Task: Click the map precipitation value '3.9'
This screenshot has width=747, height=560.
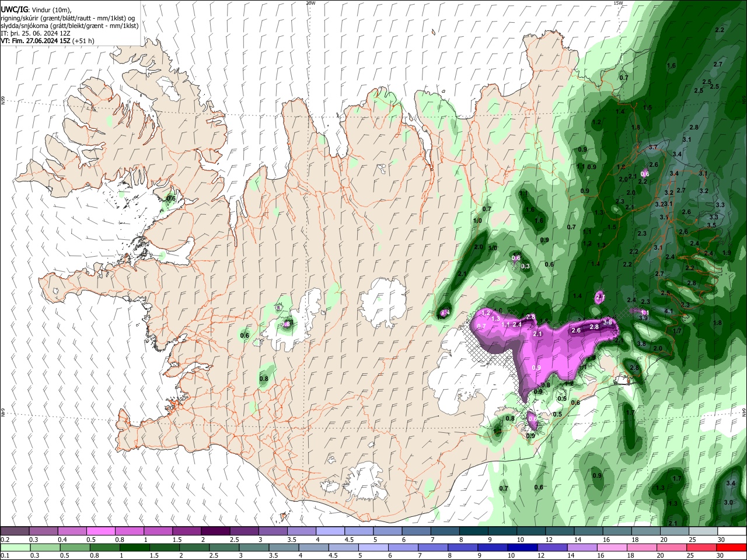Action: coord(643,318)
